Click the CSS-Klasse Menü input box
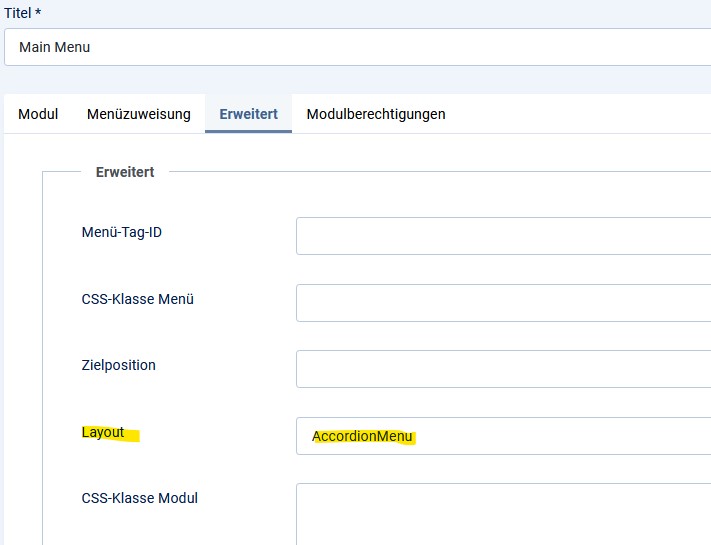The height and width of the screenshot is (545, 711). pos(503,303)
